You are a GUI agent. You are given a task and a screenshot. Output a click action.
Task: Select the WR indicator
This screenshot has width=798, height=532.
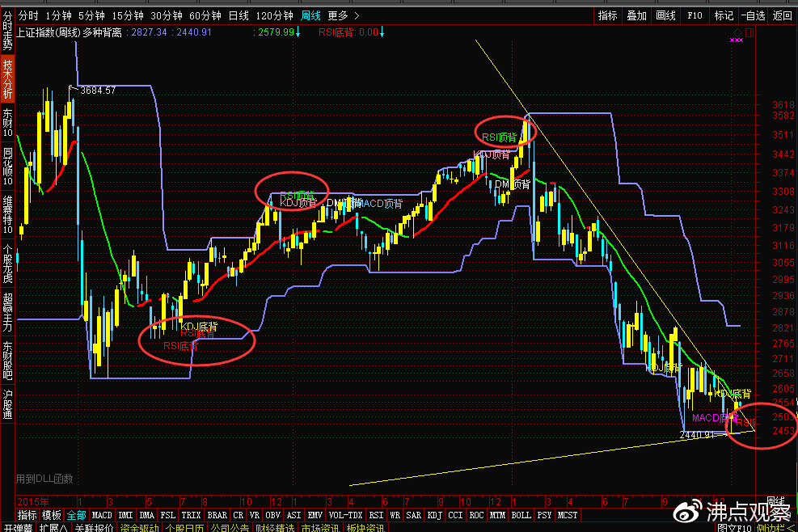pos(395,515)
